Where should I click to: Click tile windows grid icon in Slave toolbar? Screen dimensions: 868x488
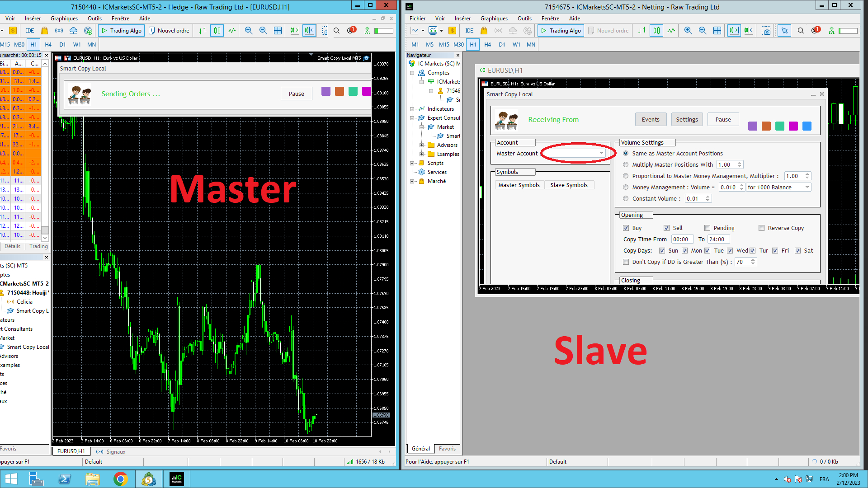pos(717,31)
